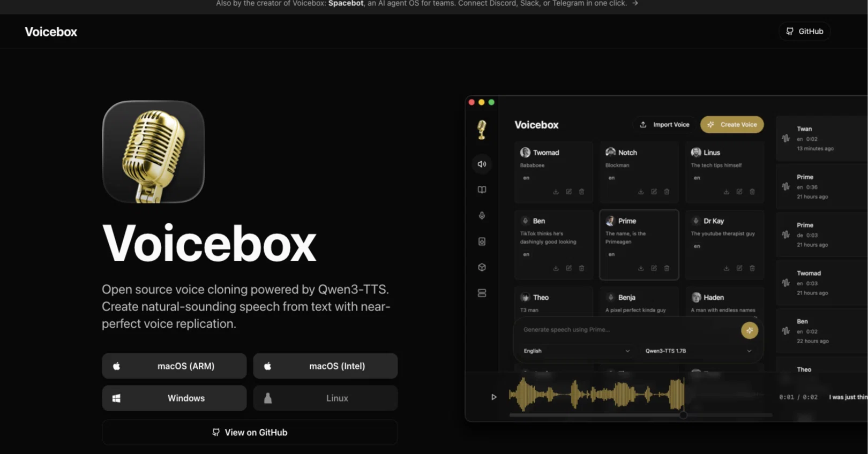
Task: Download the Ben voice profile
Action: pyautogui.click(x=556, y=268)
